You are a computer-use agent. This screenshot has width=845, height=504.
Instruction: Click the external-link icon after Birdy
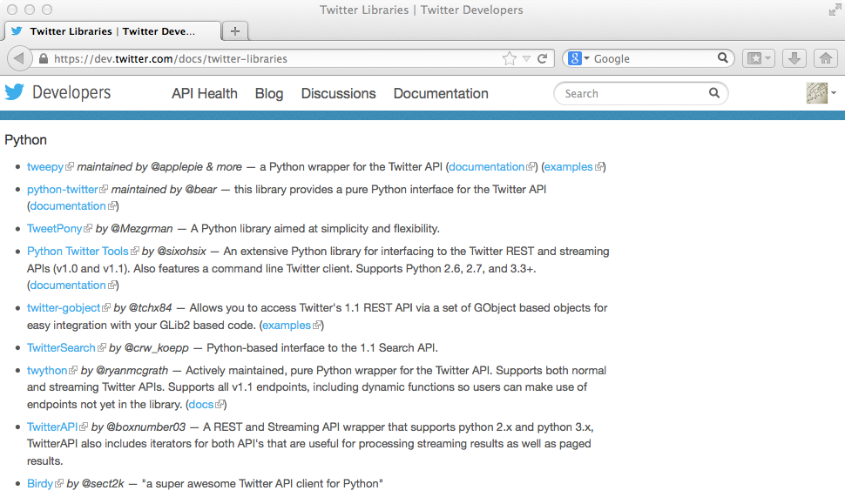(58, 483)
